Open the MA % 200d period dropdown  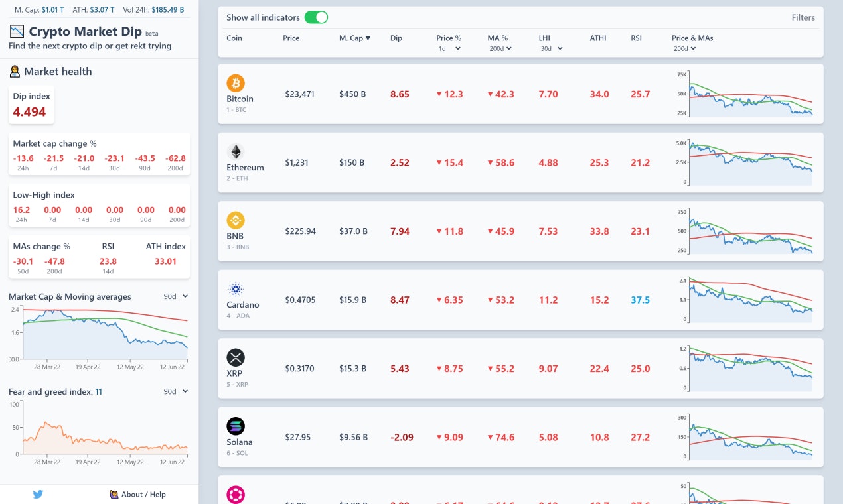click(500, 48)
